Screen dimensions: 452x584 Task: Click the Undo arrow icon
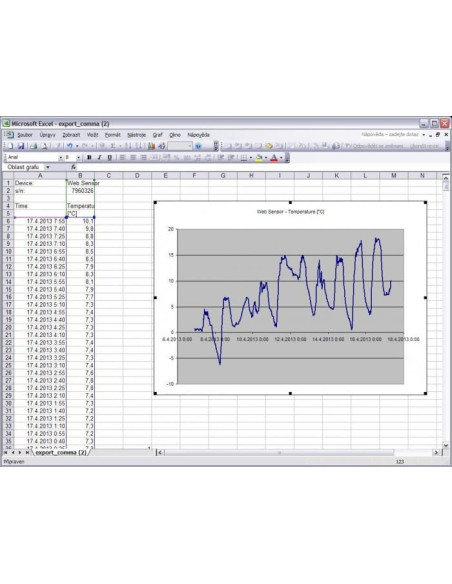tap(70, 146)
